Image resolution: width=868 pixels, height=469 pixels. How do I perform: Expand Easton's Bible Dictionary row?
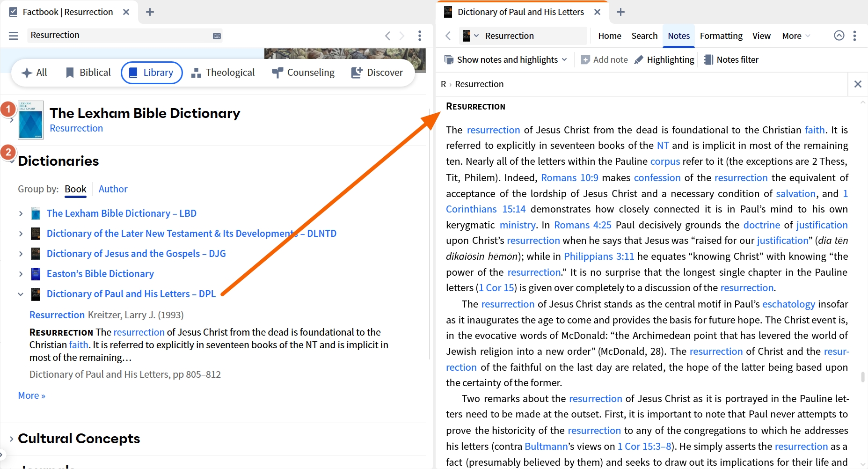point(21,274)
